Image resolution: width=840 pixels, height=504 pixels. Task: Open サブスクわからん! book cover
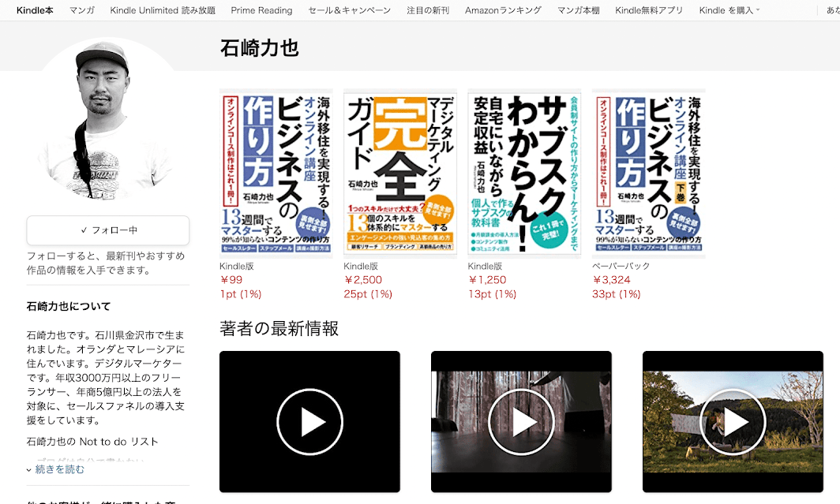coord(524,174)
